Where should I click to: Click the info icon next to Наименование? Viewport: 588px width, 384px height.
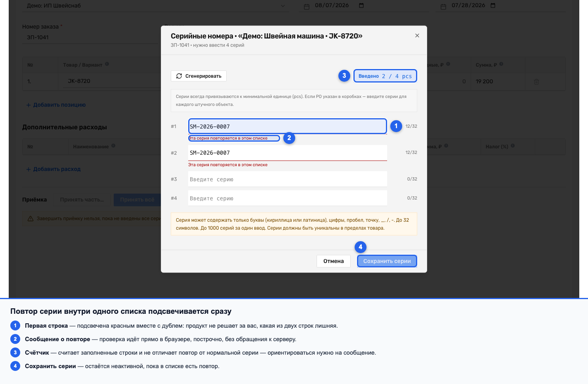pos(113,146)
